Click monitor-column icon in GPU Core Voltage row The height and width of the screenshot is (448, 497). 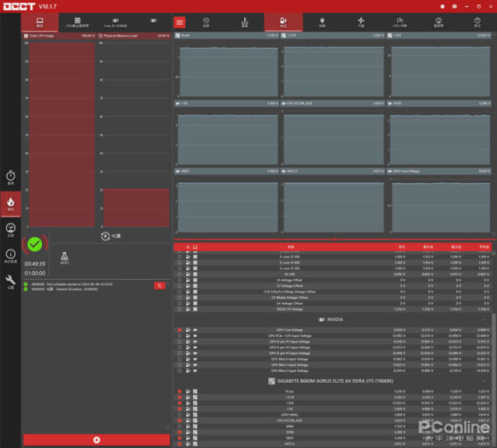tap(195, 330)
